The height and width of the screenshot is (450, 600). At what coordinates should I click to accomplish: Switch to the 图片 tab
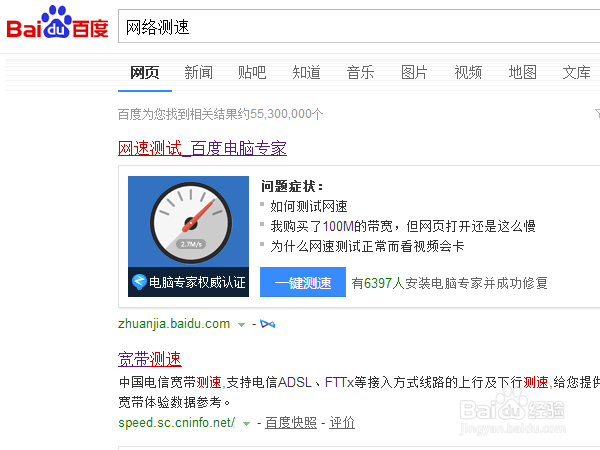click(414, 72)
